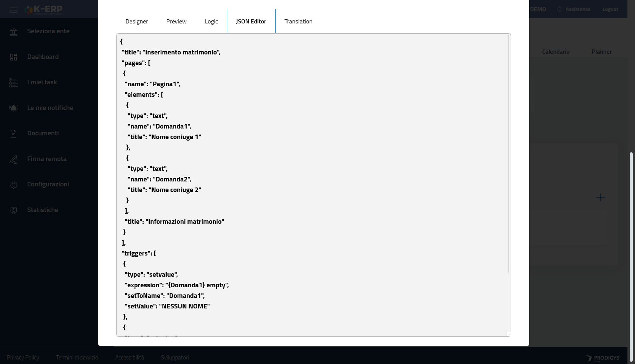
Task: Select the Logic tab
Action: [x=211, y=22]
